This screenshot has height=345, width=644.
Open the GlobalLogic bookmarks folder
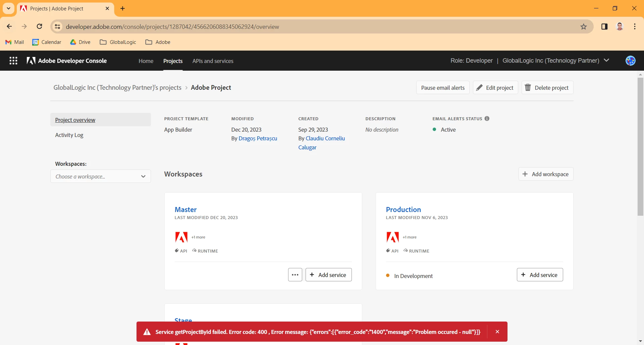click(x=118, y=42)
